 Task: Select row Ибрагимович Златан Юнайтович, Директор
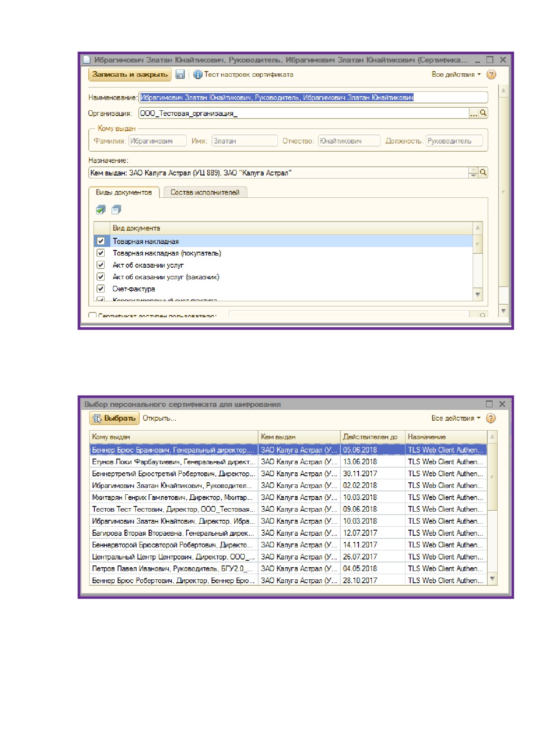click(x=288, y=521)
